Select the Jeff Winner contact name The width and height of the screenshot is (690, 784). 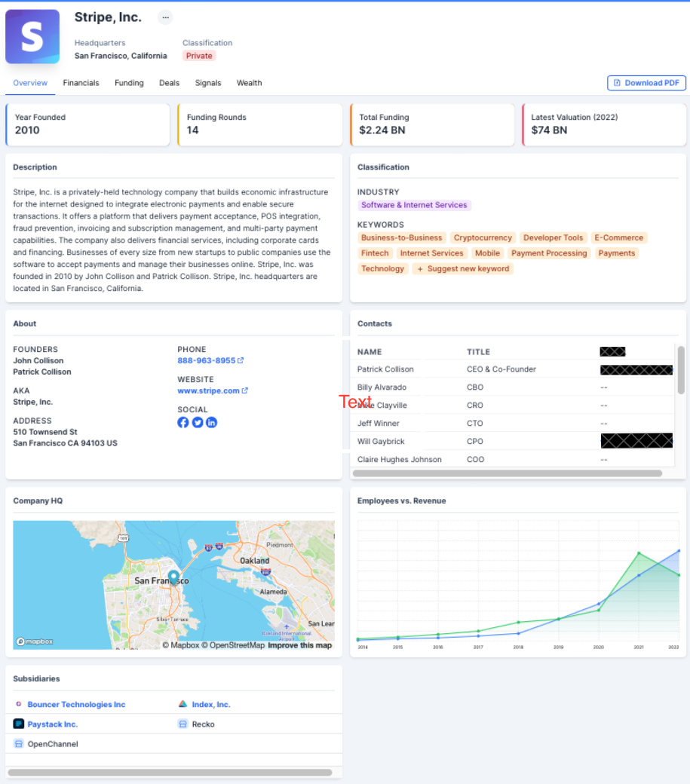pos(378,424)
